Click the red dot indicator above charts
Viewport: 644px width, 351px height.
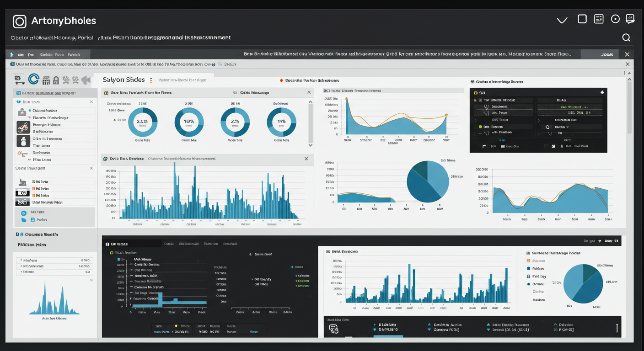coord(281,80)
